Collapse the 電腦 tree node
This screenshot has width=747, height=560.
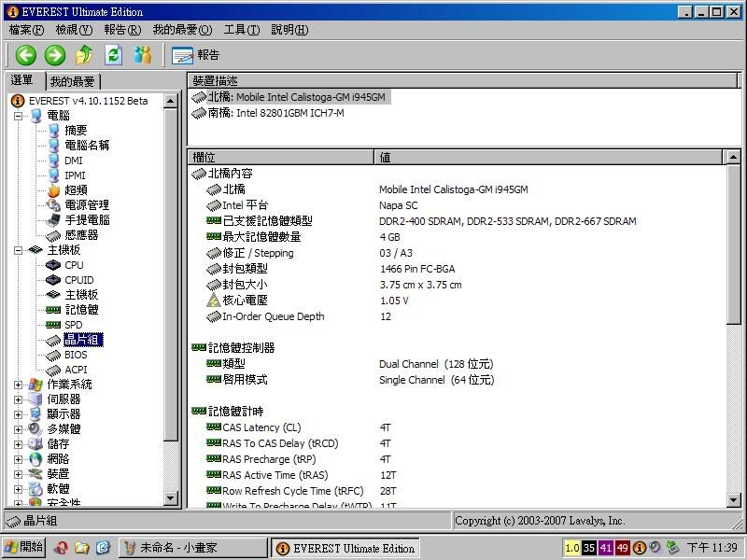[18, 116]
